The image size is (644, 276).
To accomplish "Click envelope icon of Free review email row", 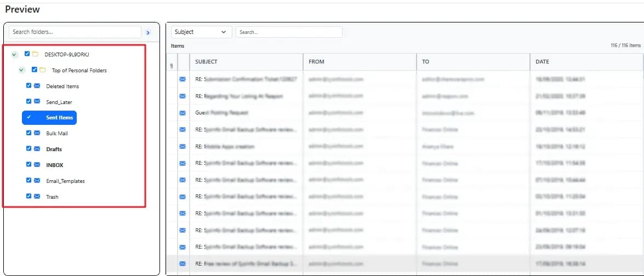I will [x=183, y=263].
